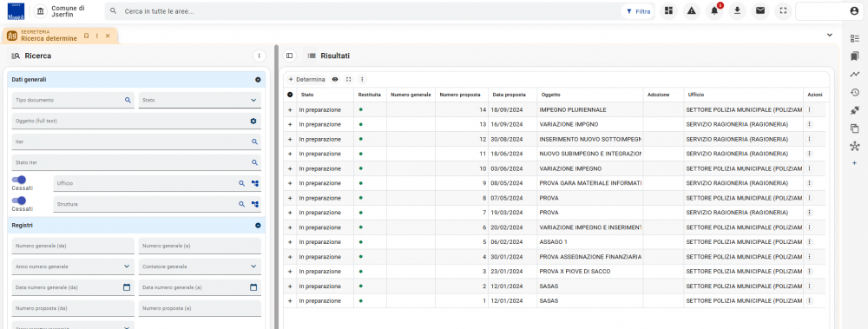Open the right sidebar network graph icon
Screen dimensions: 868x329
pyautogui.click(x=855, y=146)
